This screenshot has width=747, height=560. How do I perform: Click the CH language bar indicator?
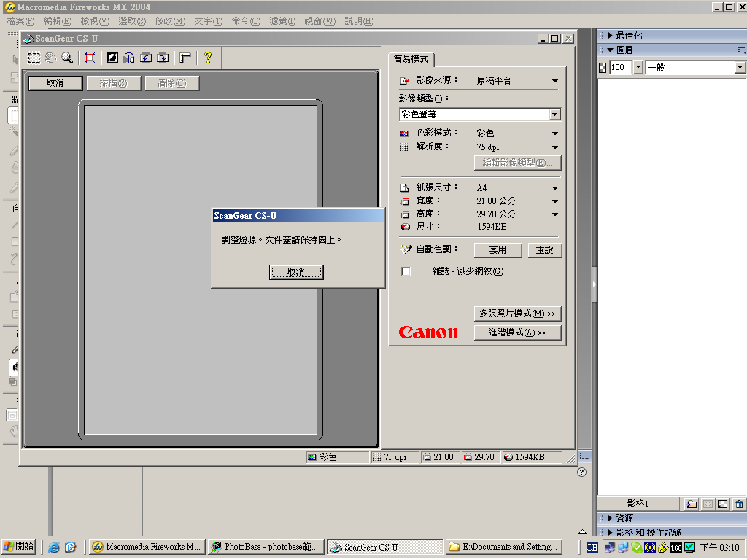(592, 548)
